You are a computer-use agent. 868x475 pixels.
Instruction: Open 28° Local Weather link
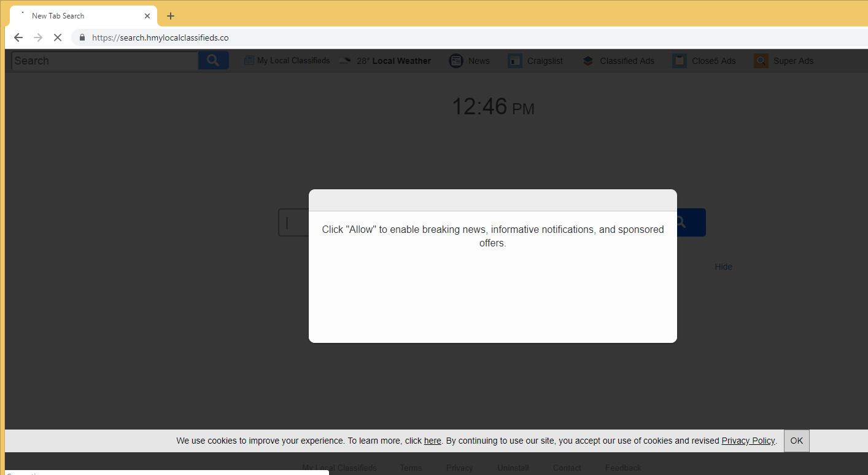tap(393, 61)
